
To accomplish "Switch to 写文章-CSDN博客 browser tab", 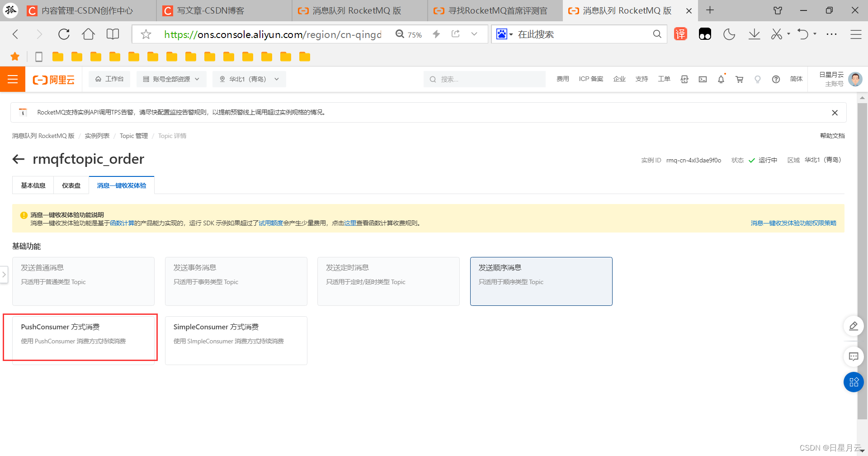I will point(224,10).
